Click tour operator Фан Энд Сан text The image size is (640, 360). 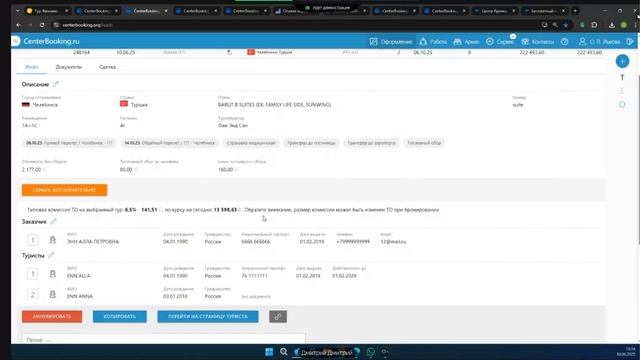tap(233, 125)
